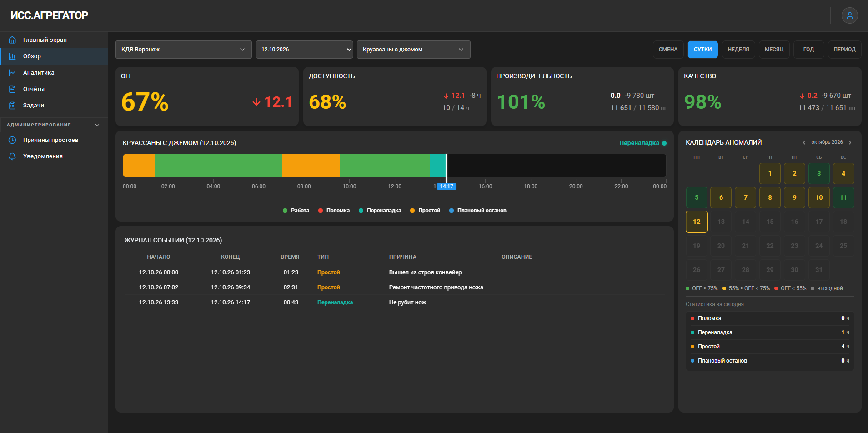This screenshot has width=868, height=433.
Task: Toggle Поломка series in timeline legend
Action: [334, 211]
